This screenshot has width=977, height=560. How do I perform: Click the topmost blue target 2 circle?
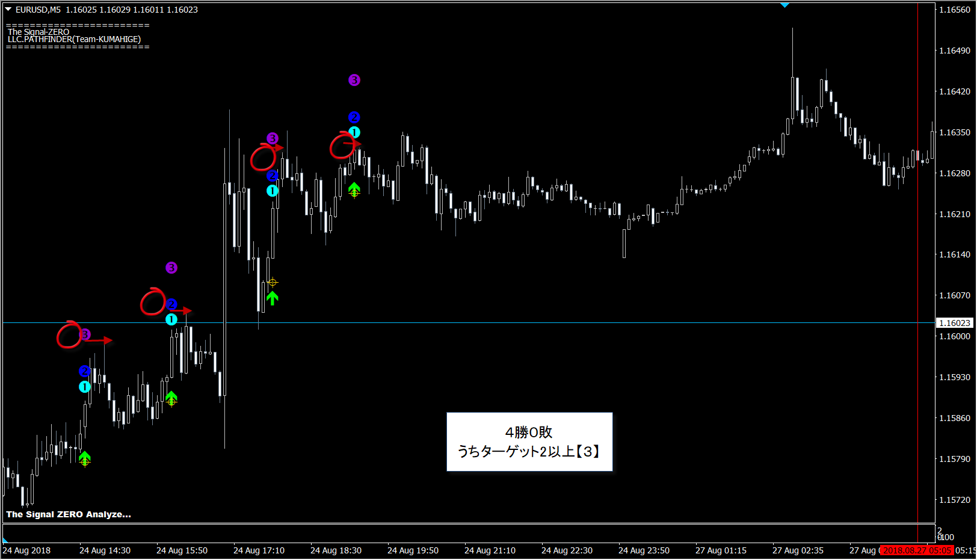(354, 117)
